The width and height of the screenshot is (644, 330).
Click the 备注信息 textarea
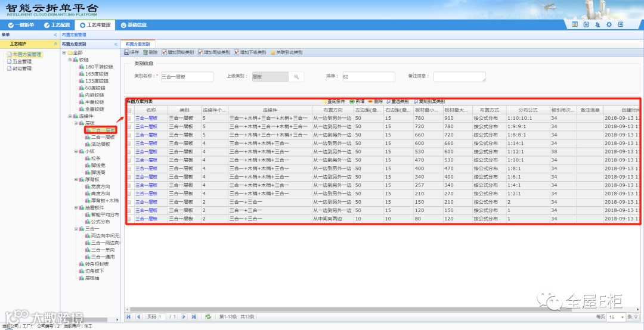(460, 77)
